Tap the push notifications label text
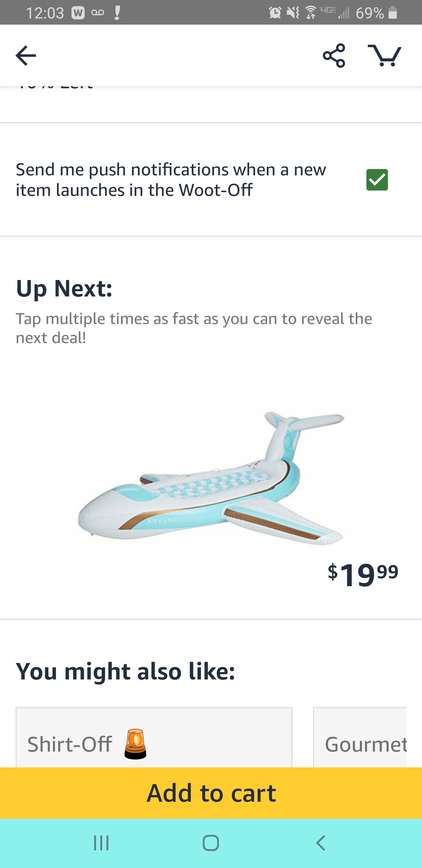 (171, 179)
